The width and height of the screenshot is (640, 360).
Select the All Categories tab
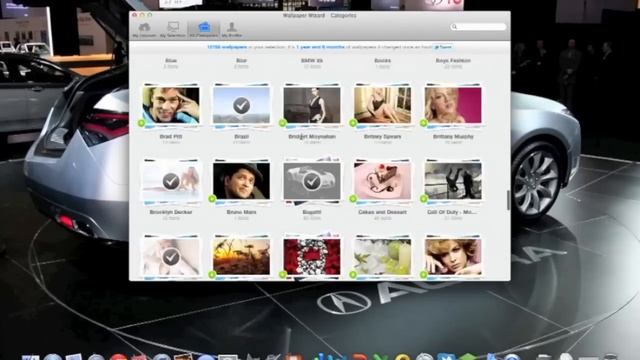click(x=204, y=30)
